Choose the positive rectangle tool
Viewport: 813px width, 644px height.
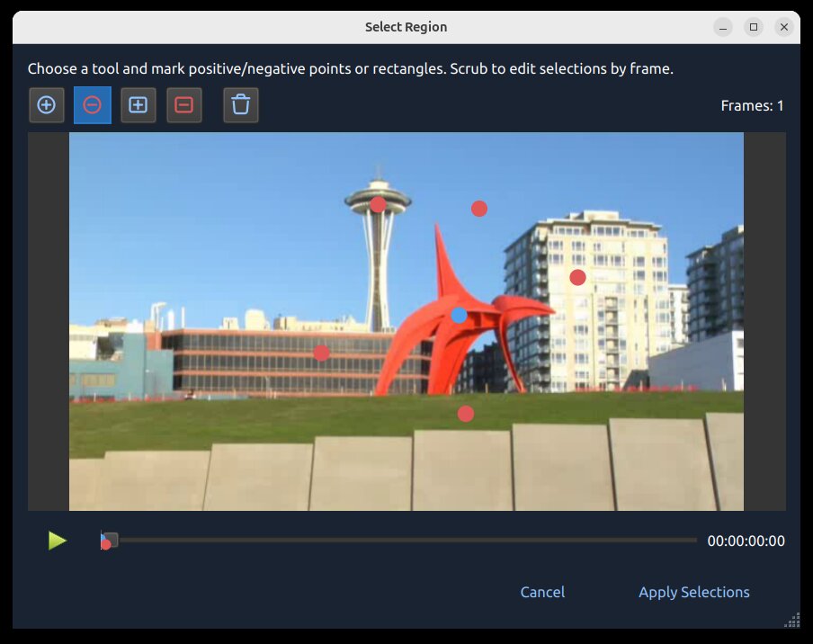pos(138,105)
